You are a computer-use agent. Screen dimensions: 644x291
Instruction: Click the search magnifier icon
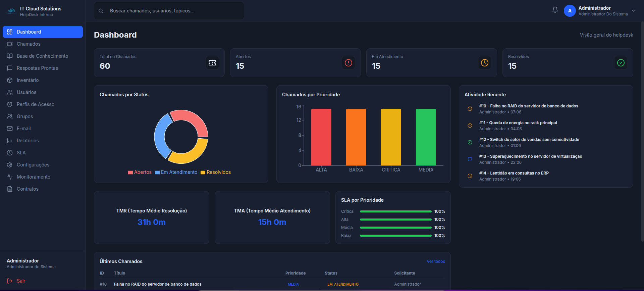pyautogui.click(x=101, y=11)
